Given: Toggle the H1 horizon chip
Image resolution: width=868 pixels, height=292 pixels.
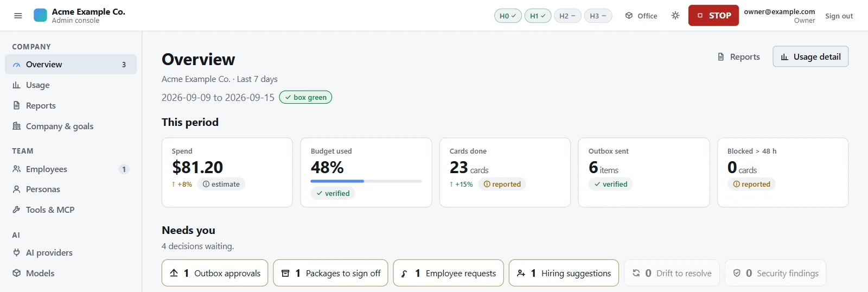Looking at the screenshot, I should [x=538, y=16].
